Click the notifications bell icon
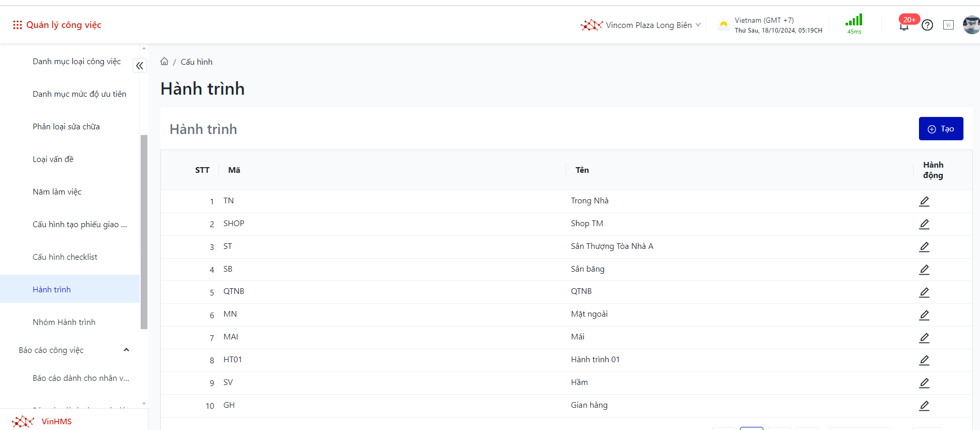 (x=904, y=26)
